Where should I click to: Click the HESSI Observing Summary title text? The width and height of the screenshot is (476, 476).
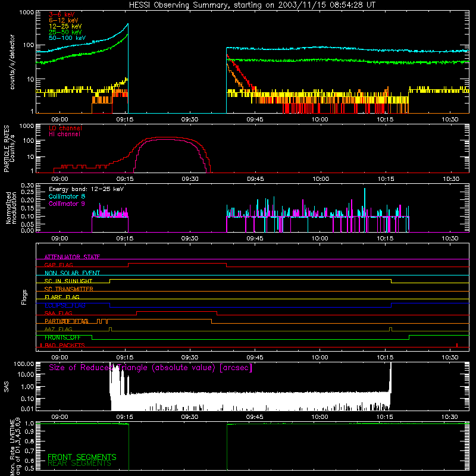coord(252,5)
